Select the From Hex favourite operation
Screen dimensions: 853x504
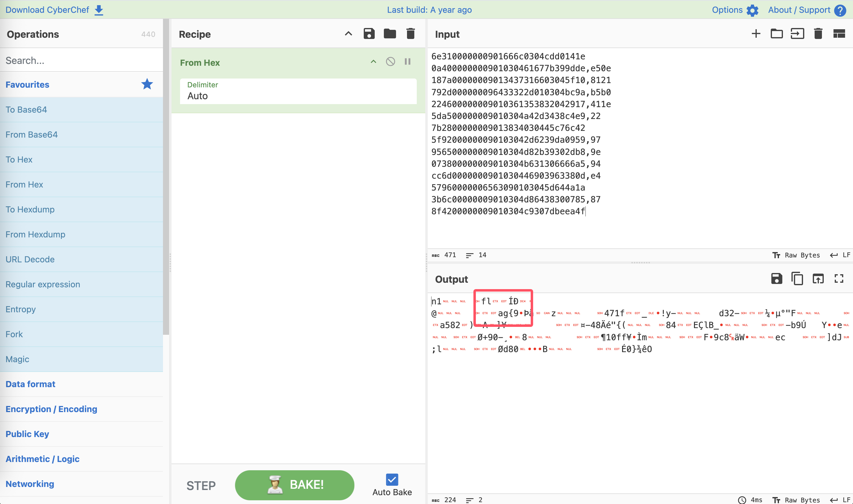82,184
